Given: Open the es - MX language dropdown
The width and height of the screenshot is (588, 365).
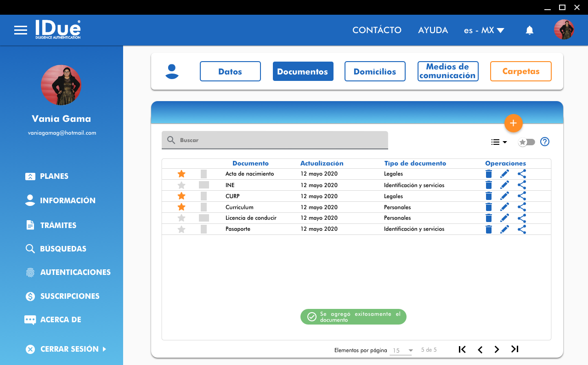Looking at the screenshot, I should 484,30.
